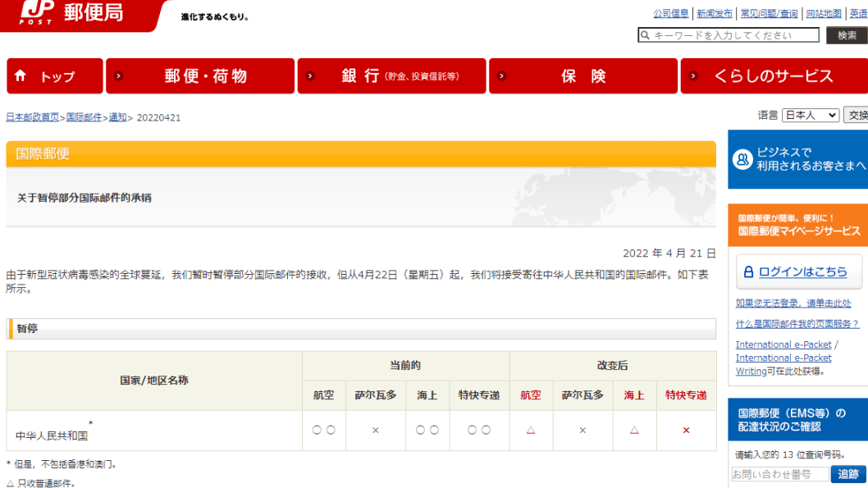Click the person icon on the business banner

(742, 159)
